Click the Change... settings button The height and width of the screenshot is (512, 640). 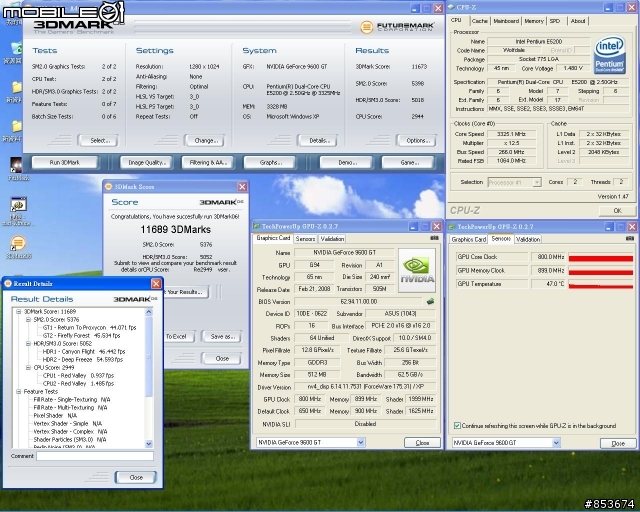point(204,140)
